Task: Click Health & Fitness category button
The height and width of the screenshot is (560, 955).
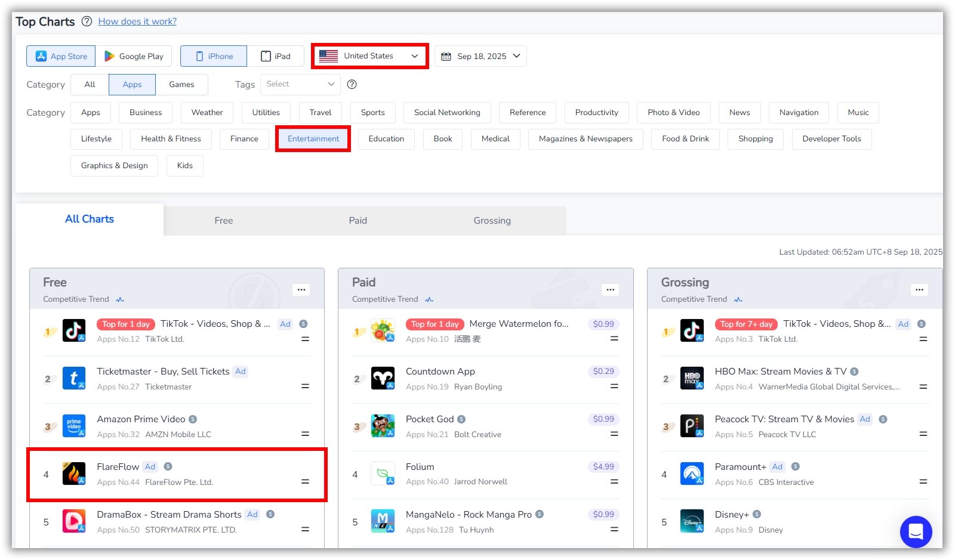Action: (171, 139)
